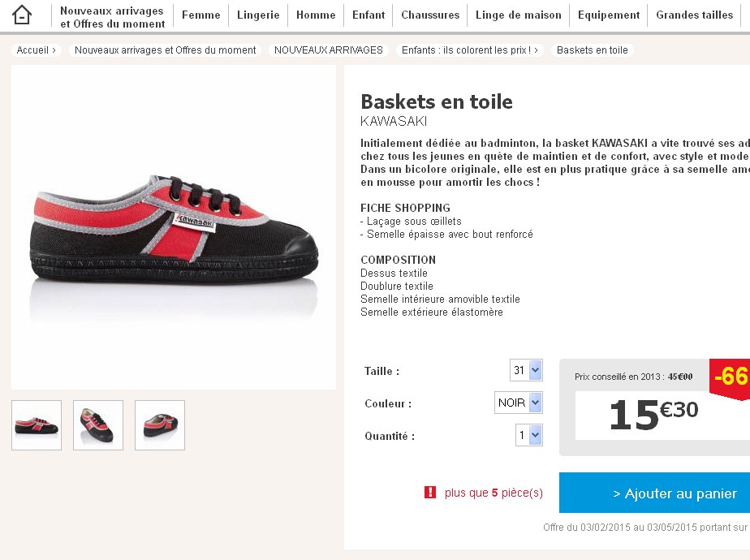Click the red exclamation stock warning icon
Image resolution: width=750 pixels, height=560 pixels.
tap(430, 492)
